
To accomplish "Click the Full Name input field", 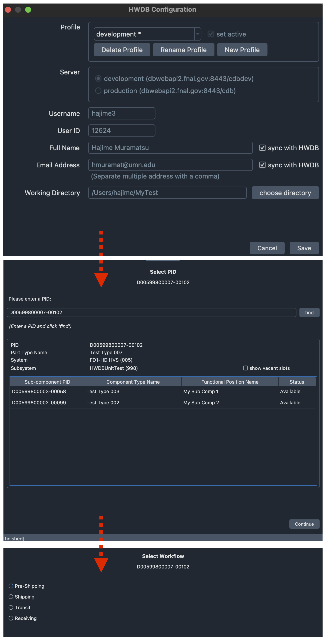I will tap(170, 148).
